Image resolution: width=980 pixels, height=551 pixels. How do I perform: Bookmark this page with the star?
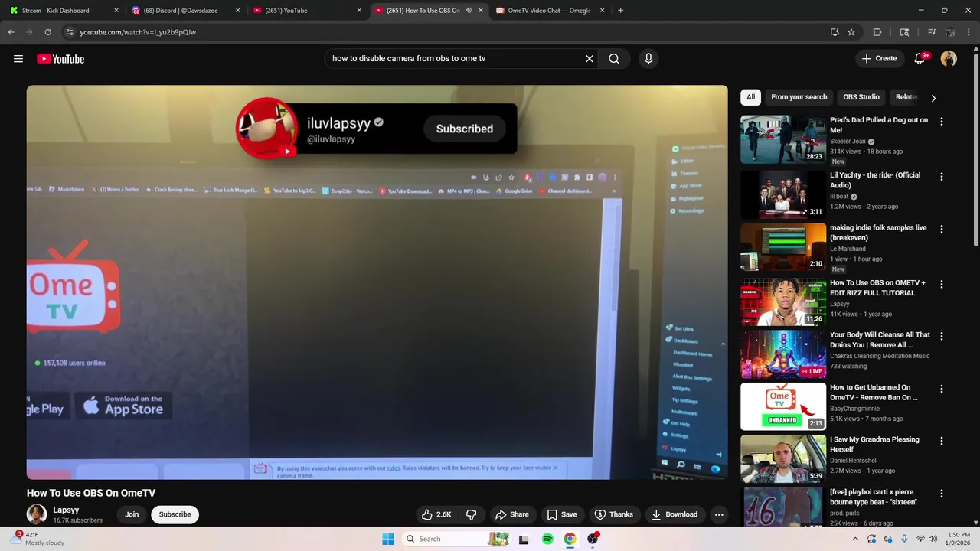[x=851, y=32]
